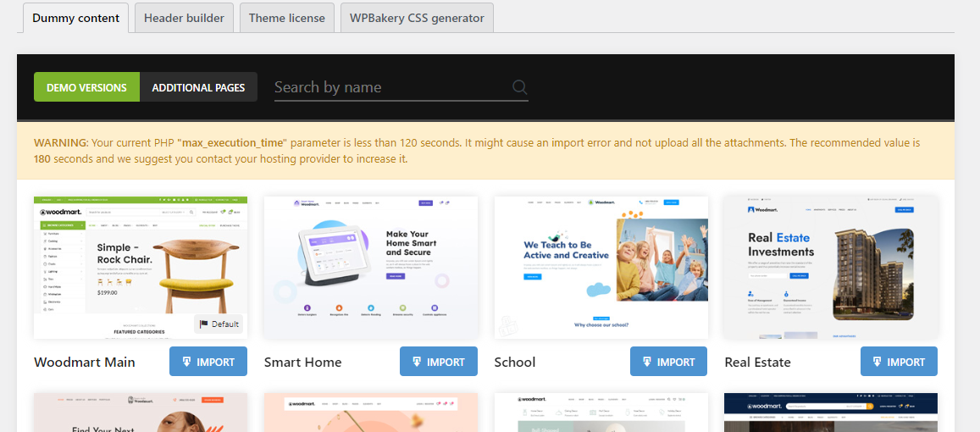Image resolution: width=980 pixels, height=432 pixels.
Task: Open dark navy header demo thumbnail in second row
Action: 831,412
